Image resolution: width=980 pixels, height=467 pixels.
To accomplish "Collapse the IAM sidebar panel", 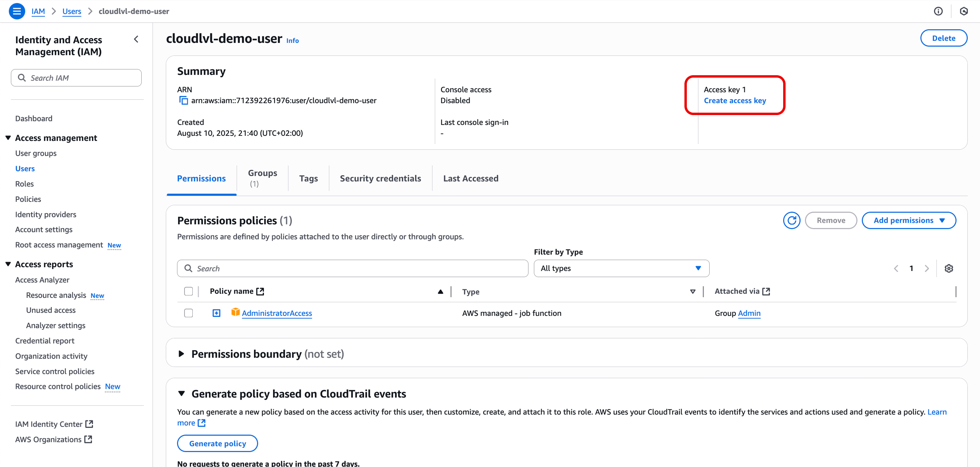I will pyautogui.click(x=136, y=39).
